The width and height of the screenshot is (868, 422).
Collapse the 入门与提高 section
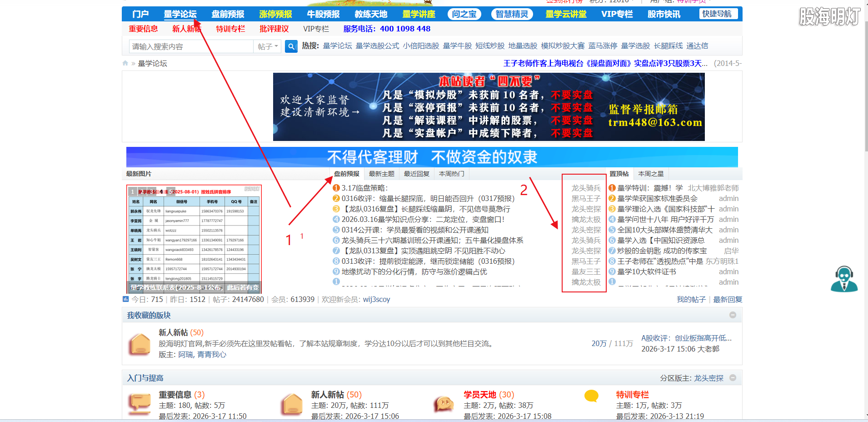tap(732, 377)
